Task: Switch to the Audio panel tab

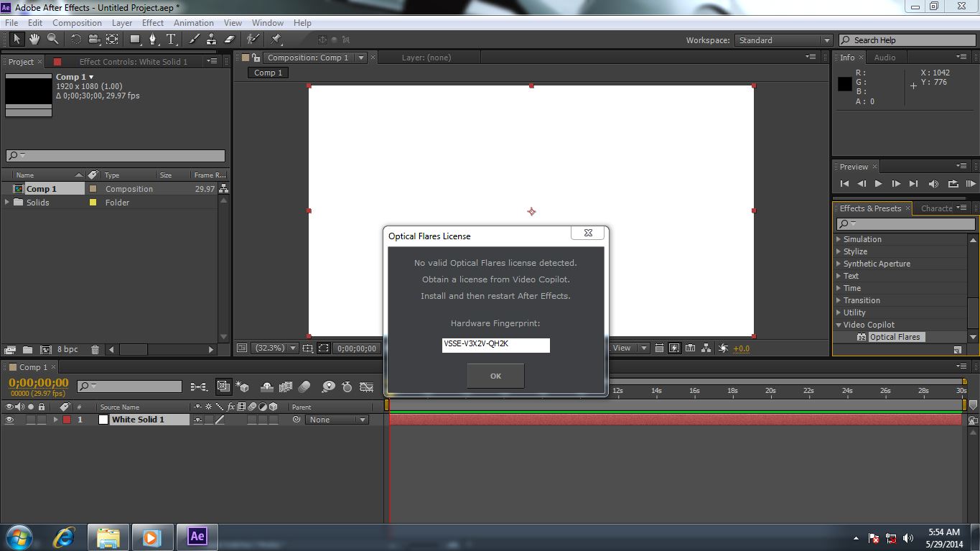Action: [885, 57]
